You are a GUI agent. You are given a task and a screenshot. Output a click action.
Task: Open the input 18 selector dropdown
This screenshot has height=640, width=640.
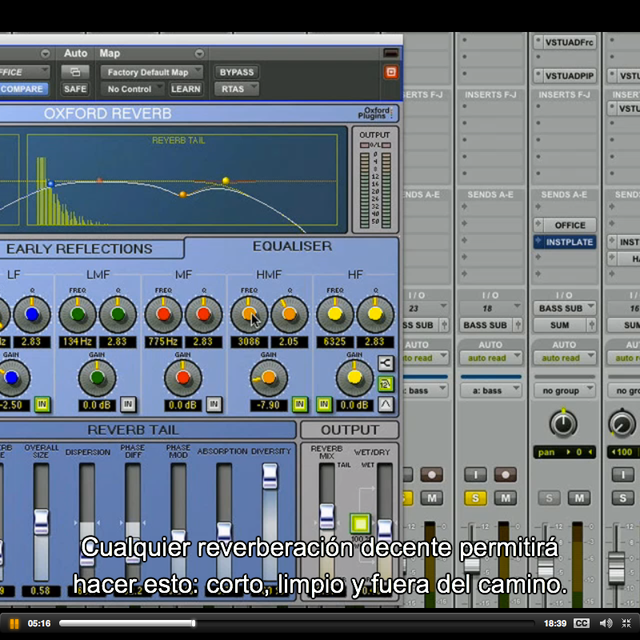click(x=491, y=308)
